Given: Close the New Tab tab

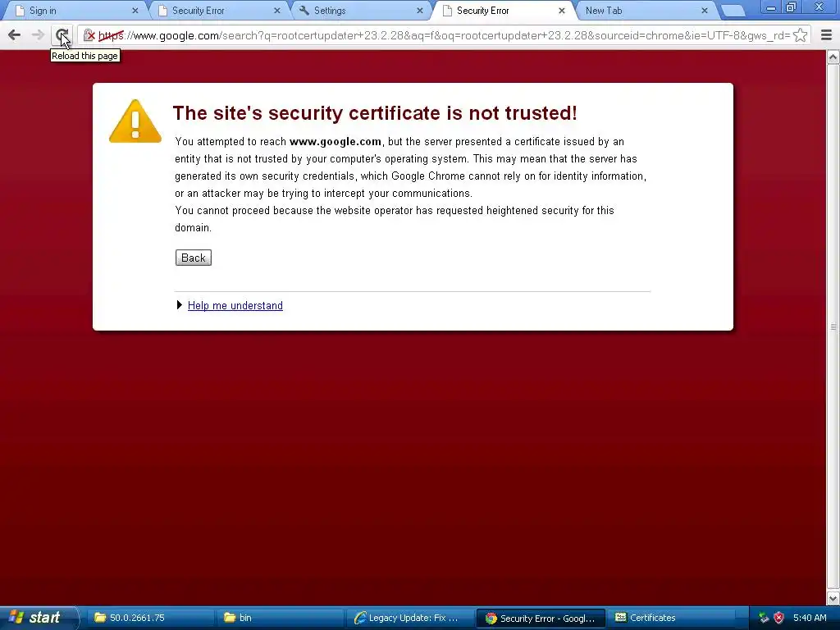Looking at the screenshot, I should click(x=705, y=11).
